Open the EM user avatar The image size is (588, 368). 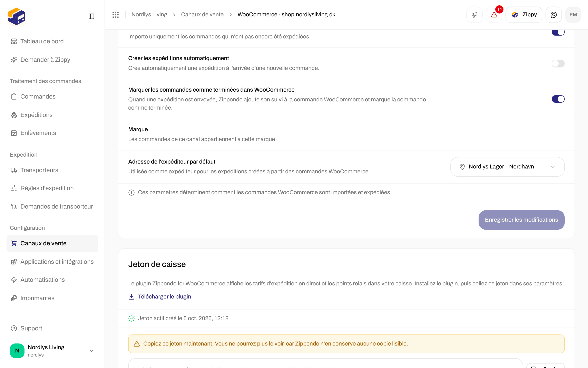pos(573,15)
